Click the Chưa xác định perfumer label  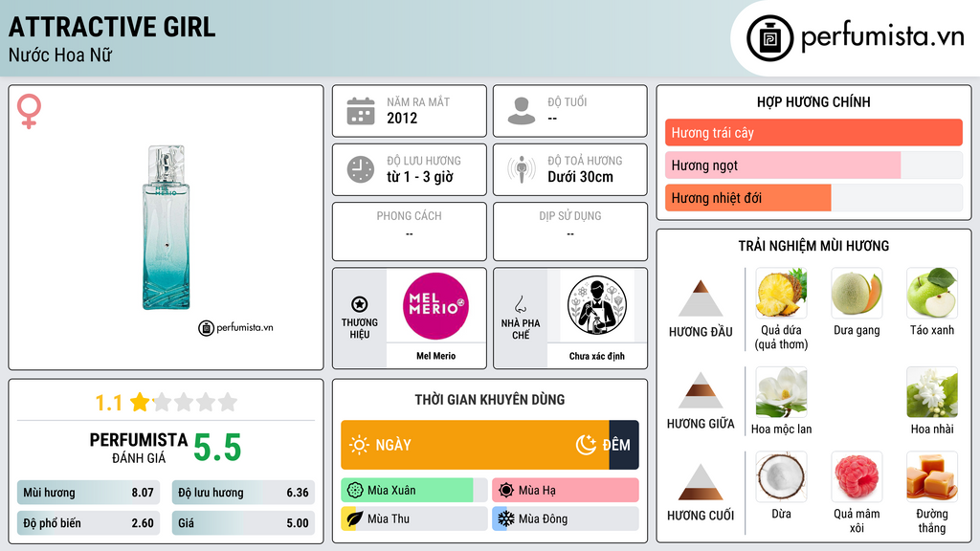coord(597,356)
